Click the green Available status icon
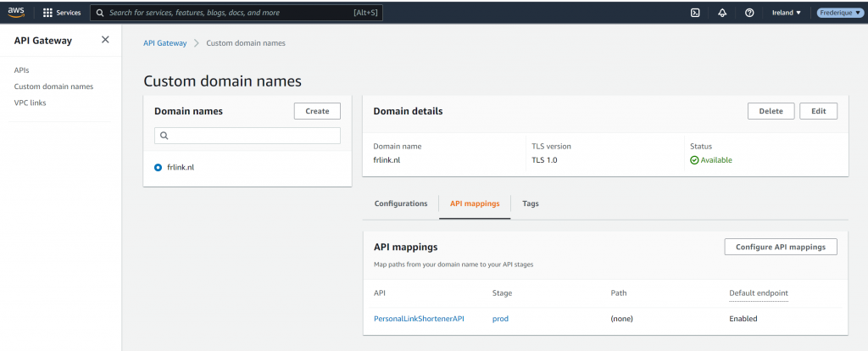868x351 pixels. [694, 159]
